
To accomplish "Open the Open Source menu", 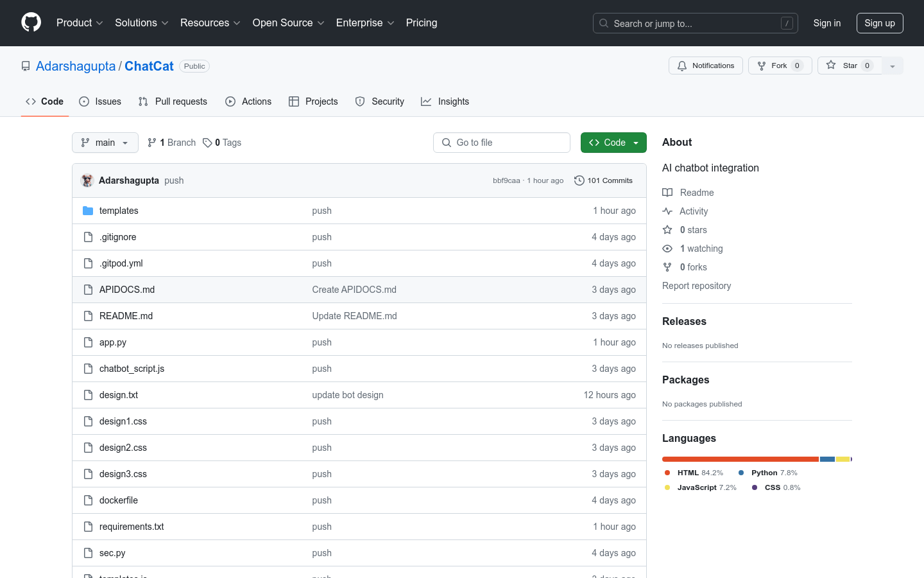I will (289, 22).
